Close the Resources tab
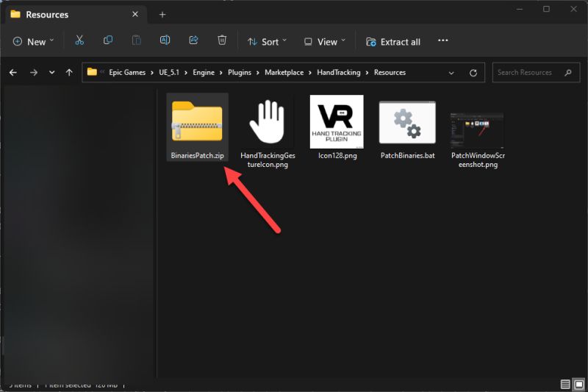The image size is (588, 392). pos(135,14)
